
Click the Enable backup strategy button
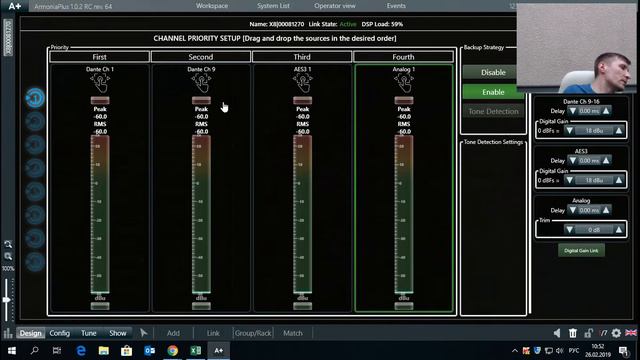(493, 92)
